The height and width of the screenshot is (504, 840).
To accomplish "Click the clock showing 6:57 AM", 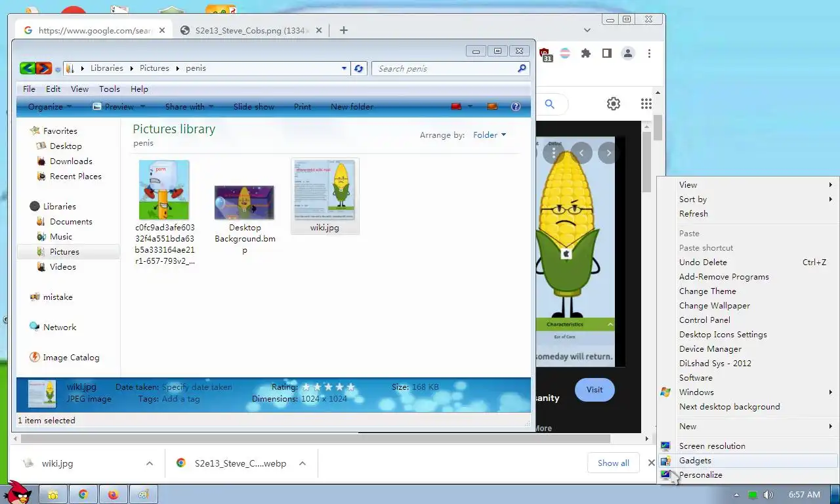I will coord(805,494).
